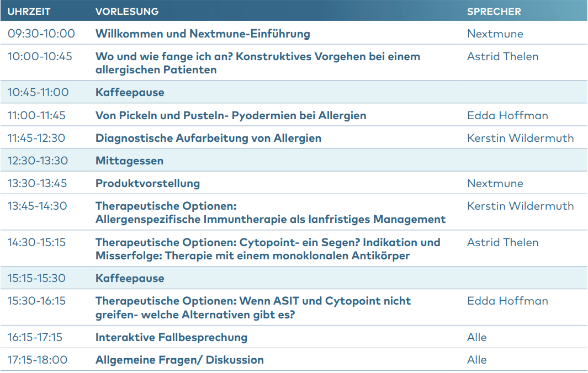
Task: Click the 10:45-11:00 Kaffeepause row
Action: [x=294, y=92]
